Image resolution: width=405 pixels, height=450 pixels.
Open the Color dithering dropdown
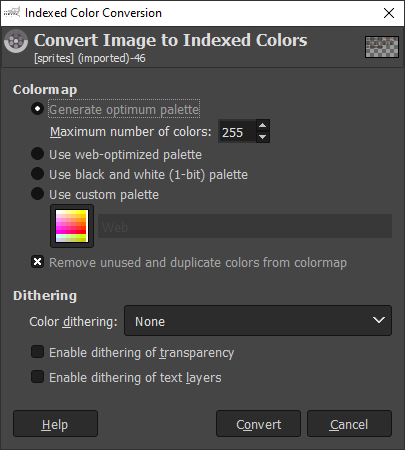258,320
